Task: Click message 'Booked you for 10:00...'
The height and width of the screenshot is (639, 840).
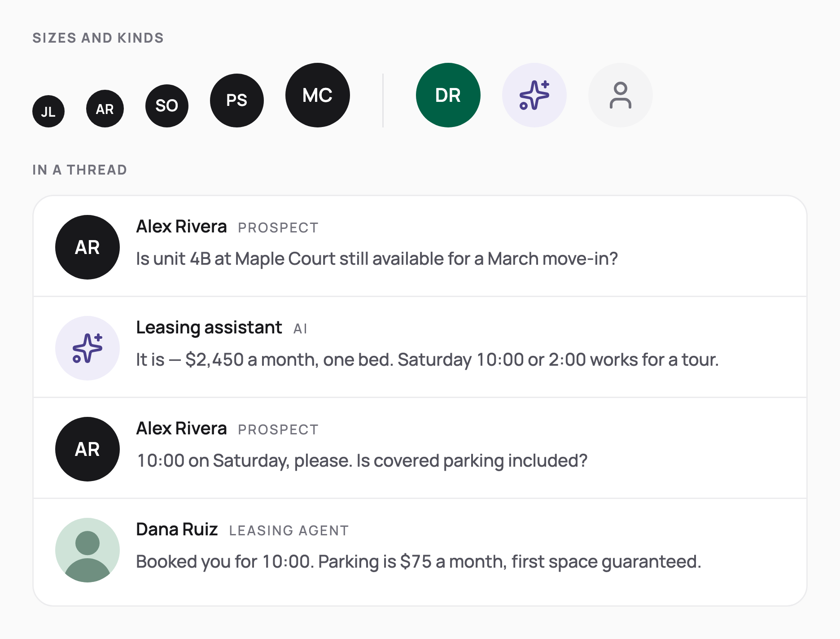Action: click(419, 562)
